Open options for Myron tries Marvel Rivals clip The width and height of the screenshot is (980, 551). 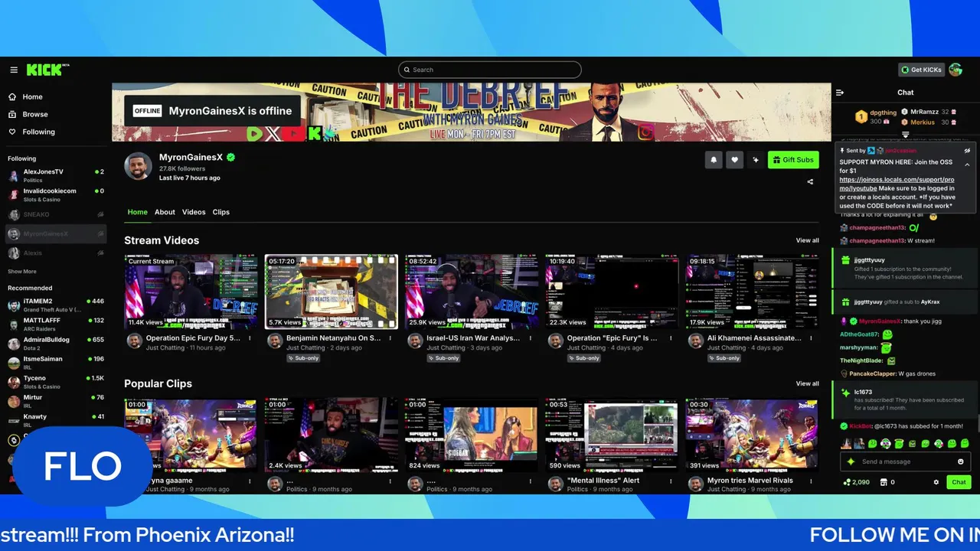coord(811,481)
